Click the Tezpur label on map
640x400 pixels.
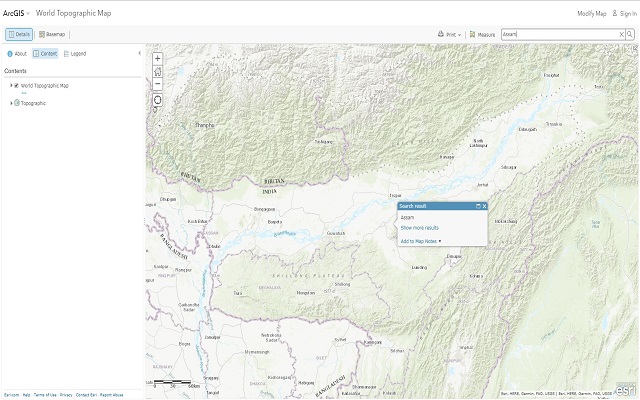pyautogui.click(x=395, y=196)
